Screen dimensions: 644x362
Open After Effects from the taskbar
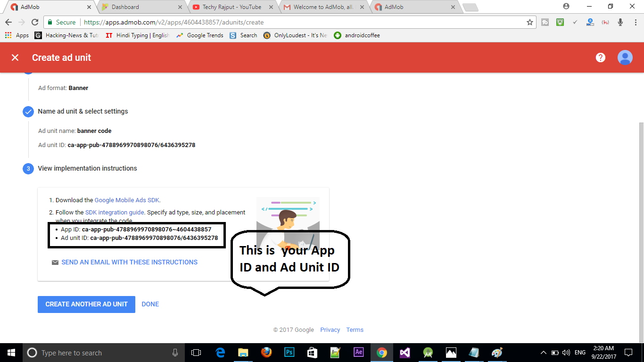[x=359, y=353]
